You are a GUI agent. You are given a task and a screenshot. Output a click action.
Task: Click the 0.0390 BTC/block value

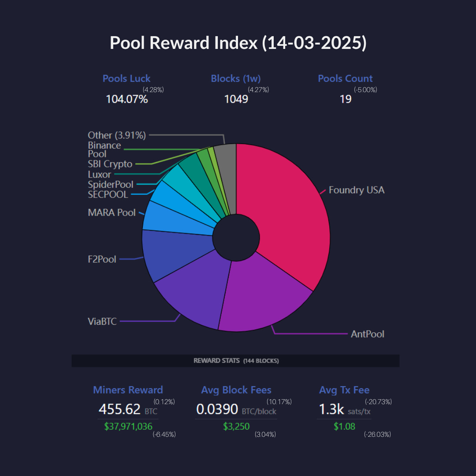point(236,409)
